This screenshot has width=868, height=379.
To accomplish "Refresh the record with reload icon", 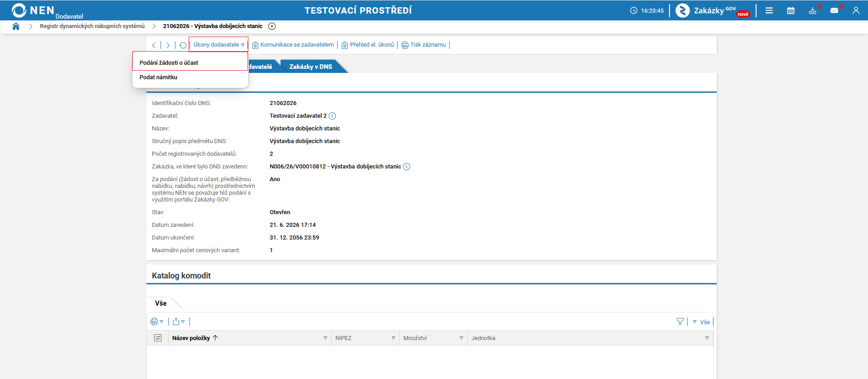I will pos(183,45).
